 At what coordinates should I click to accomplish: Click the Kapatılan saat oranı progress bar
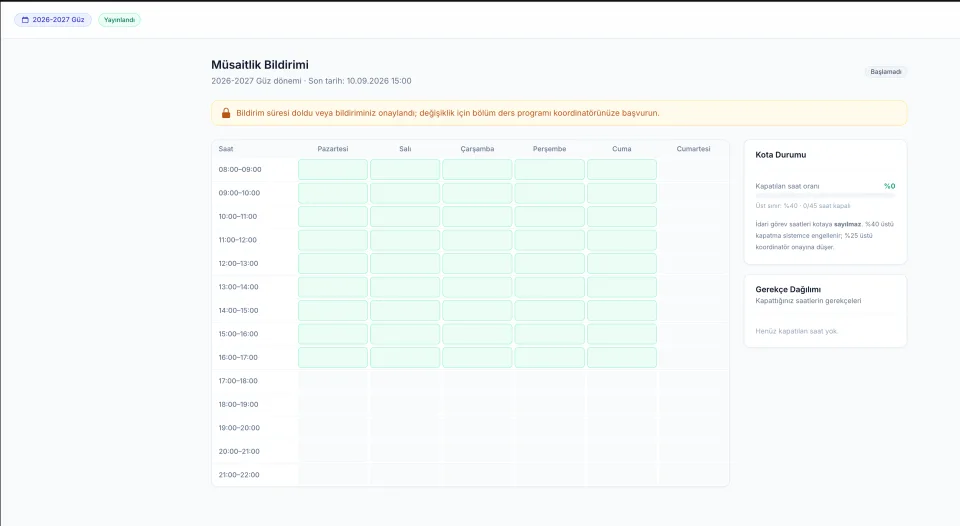[825, 195]
